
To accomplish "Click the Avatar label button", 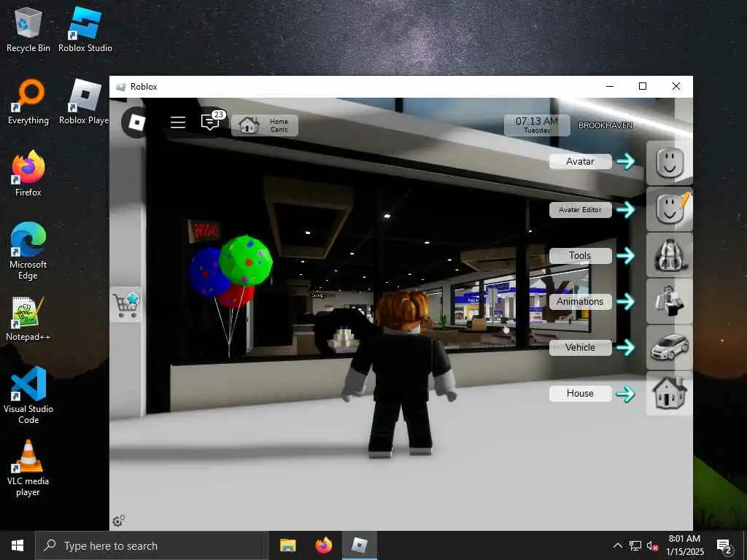I will pos(580,161).
